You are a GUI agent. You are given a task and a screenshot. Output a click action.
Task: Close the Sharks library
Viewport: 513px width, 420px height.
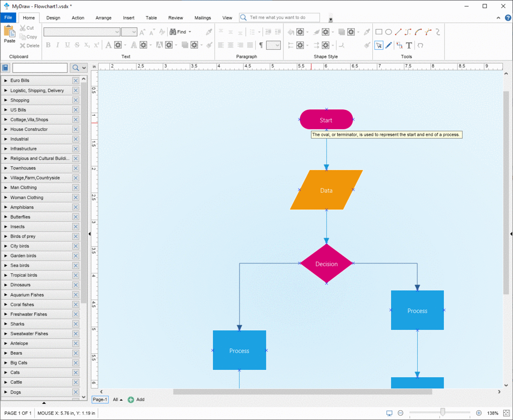[x=76, y=324]
